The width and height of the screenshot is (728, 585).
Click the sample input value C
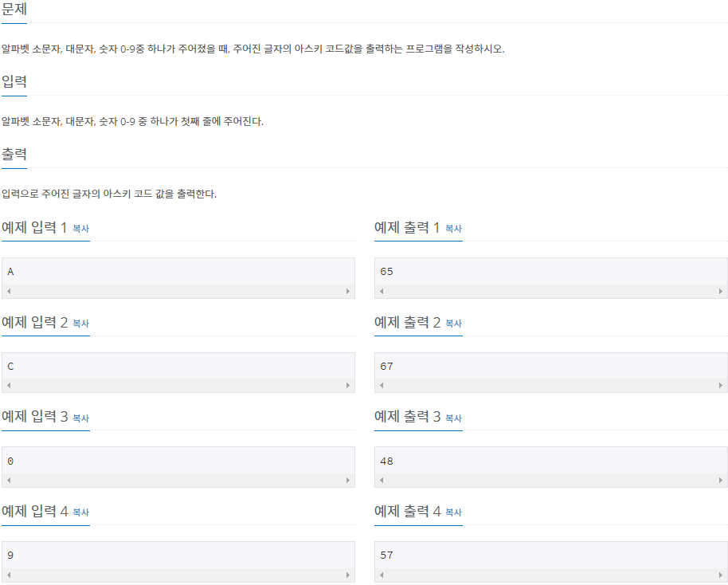click(x=10, y=367)
